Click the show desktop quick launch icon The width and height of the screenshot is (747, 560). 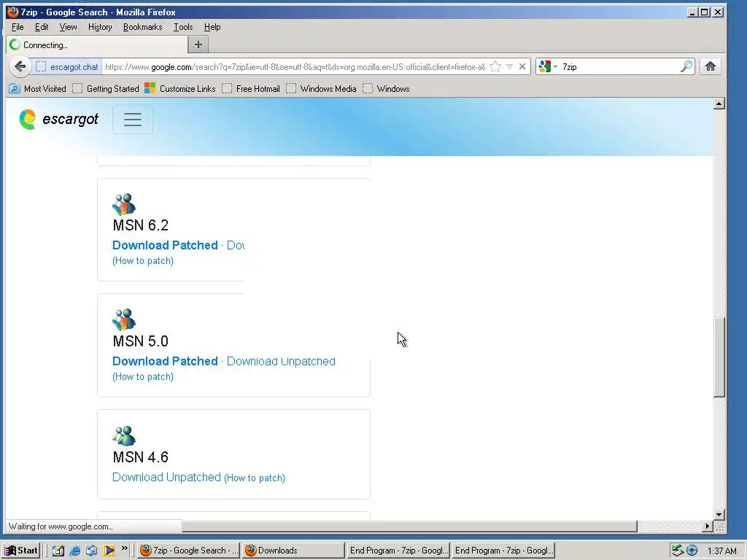click(58, 551)
